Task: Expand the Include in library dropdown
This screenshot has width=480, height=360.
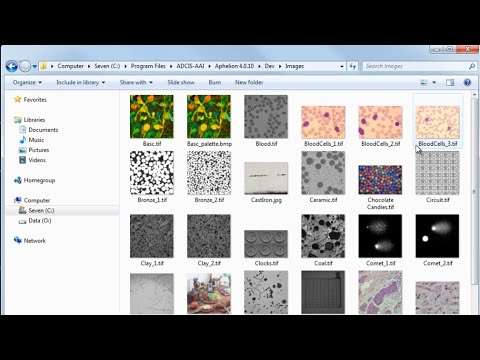Action: [x=81, y=82]
